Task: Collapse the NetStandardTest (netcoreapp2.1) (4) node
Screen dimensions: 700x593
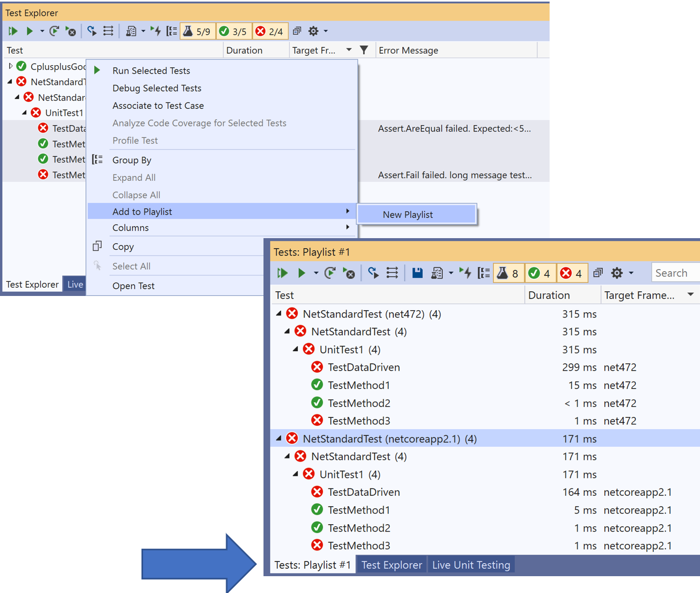Action: click(279, 438)
